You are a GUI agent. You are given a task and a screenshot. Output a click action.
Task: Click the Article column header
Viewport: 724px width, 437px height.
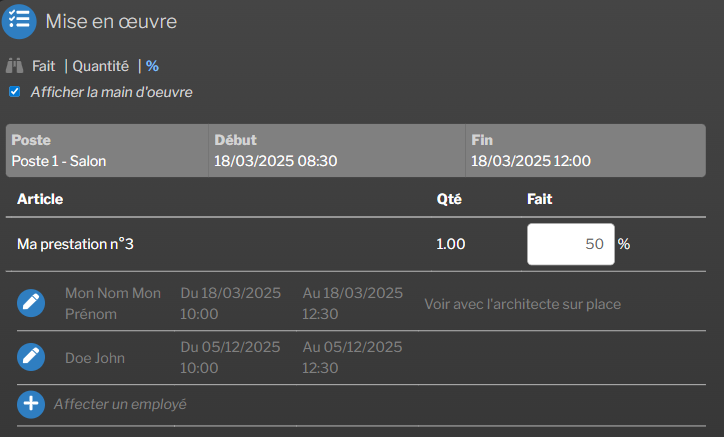tap(40, 199)
